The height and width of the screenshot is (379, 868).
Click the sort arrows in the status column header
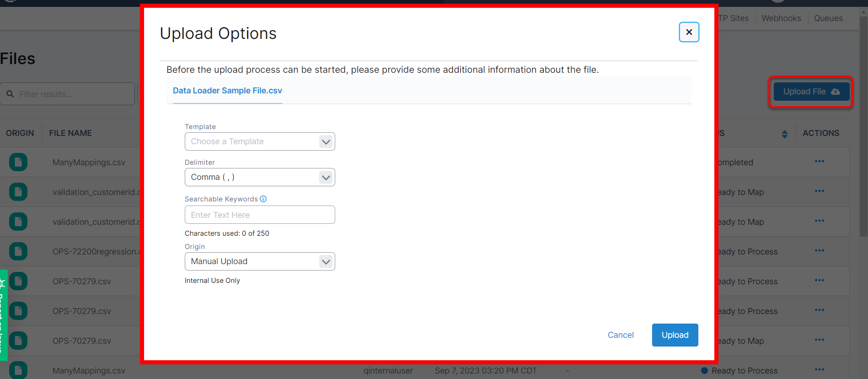coord(784,134)
